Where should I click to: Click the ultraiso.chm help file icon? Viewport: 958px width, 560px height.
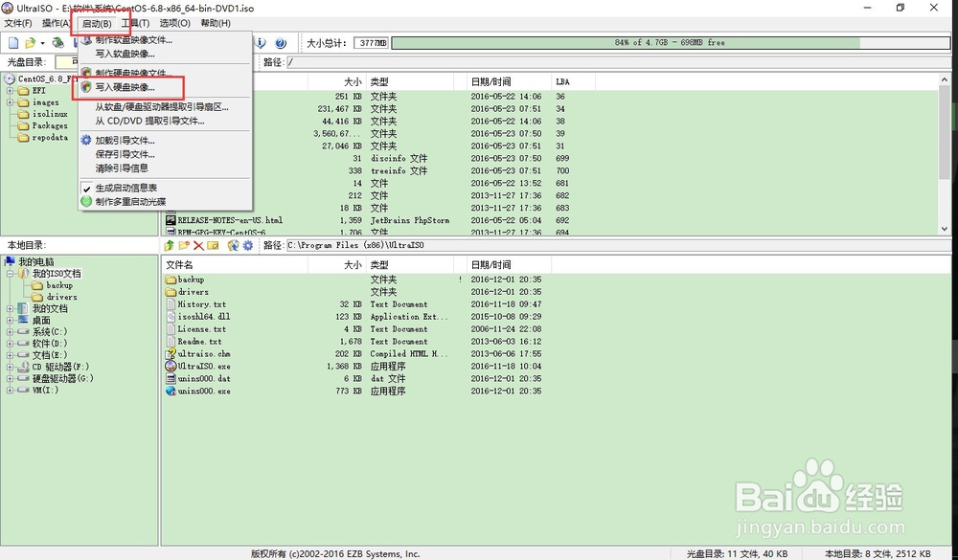171,353
